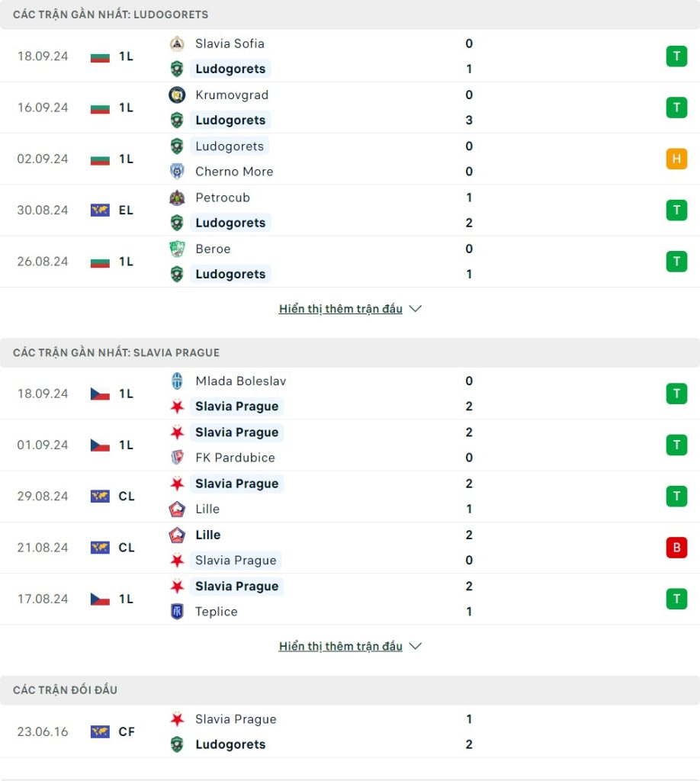Click the FK Pardubice club badge
This screenshot has height=781, width=700.
click(177, 458)
